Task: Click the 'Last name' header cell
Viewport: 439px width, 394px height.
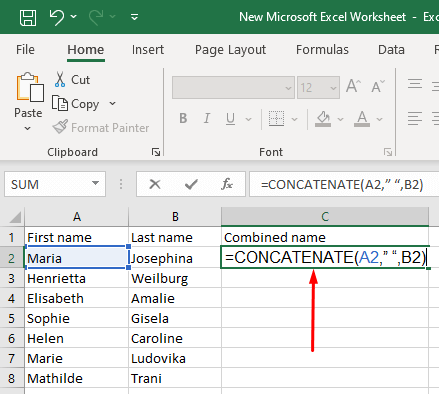Action: [175, 237]
